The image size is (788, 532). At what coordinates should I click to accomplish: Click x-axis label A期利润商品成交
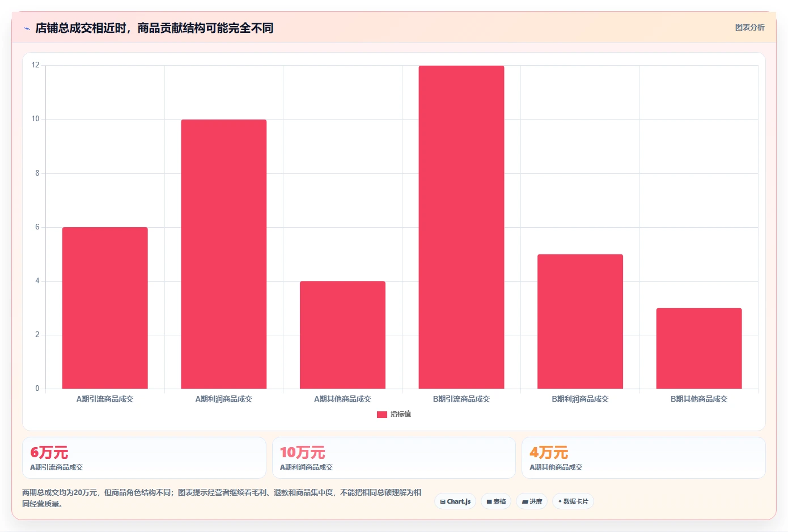coord(224,399)
